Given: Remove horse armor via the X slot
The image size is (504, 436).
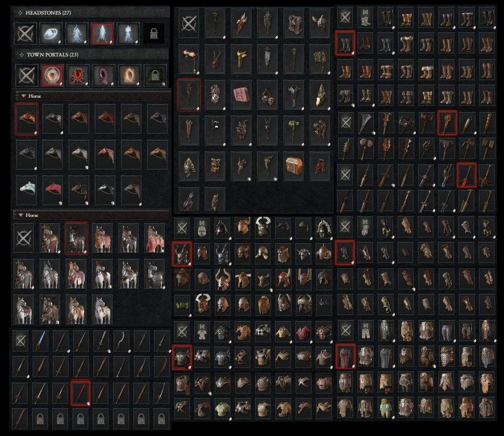Looking at the screenshot, I should coord(24,238).
